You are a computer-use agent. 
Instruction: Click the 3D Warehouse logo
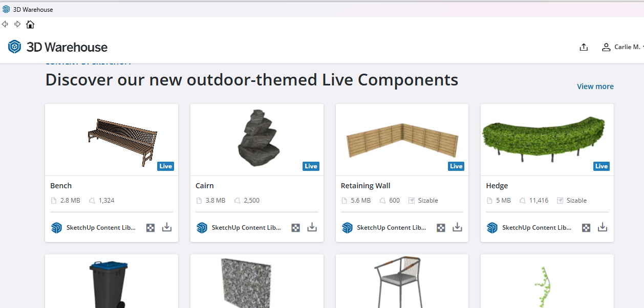pos(58,47)
